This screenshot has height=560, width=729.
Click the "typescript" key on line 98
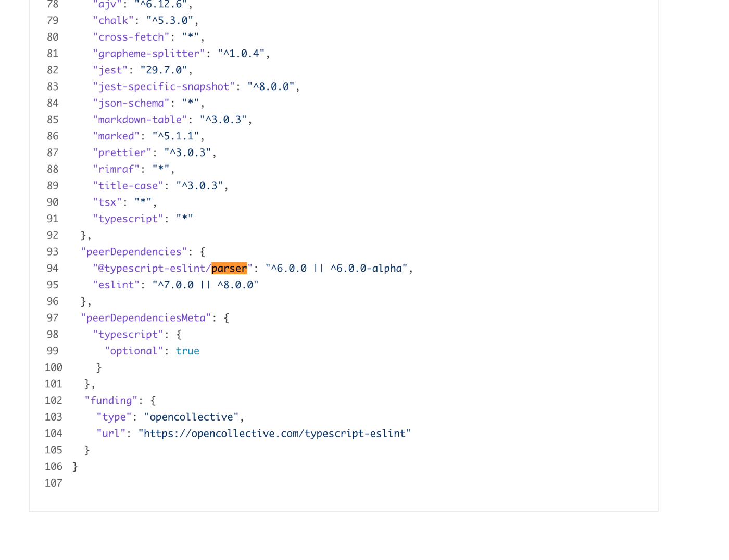[128, 334]
